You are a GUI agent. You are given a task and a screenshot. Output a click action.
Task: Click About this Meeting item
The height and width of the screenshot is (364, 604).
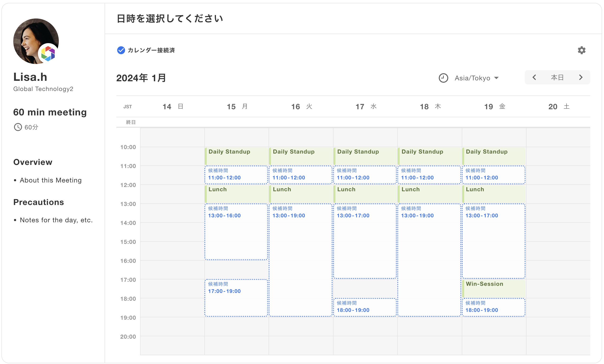pos(50,180)
